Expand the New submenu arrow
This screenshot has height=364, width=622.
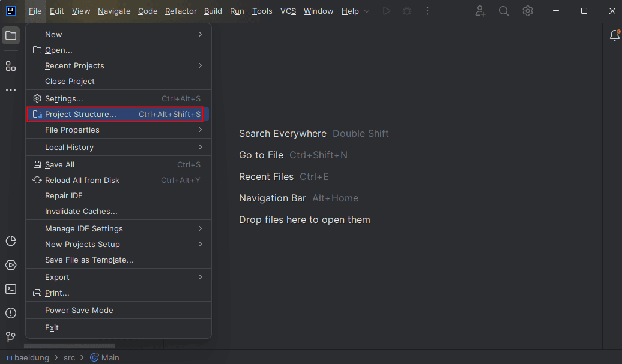tap(201, 34)
